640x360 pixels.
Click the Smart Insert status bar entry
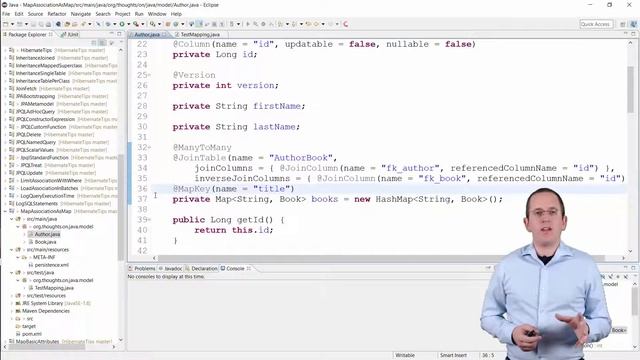click(453, 356)
